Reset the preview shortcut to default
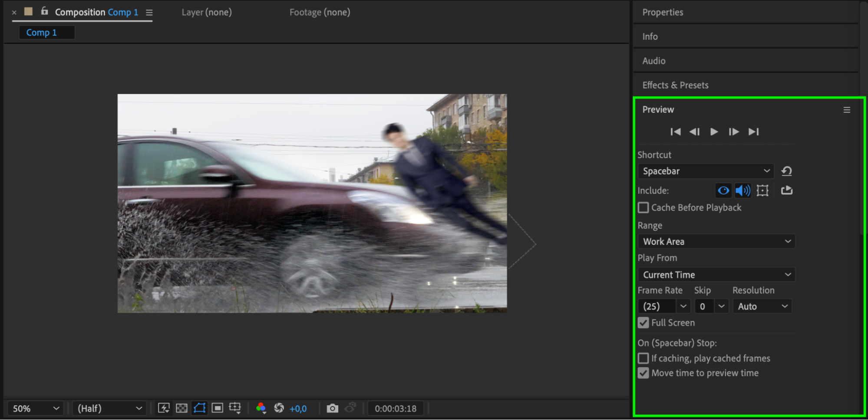 click(786, 171)
